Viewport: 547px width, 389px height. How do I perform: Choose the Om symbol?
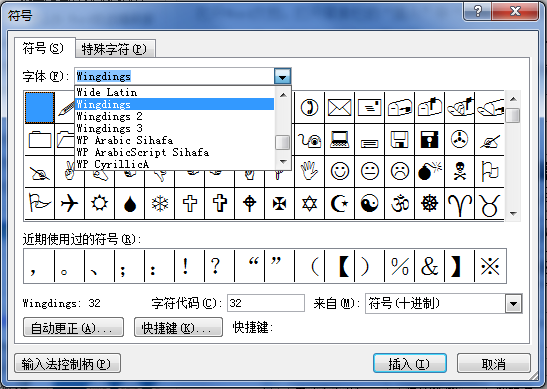pos(399,203)
